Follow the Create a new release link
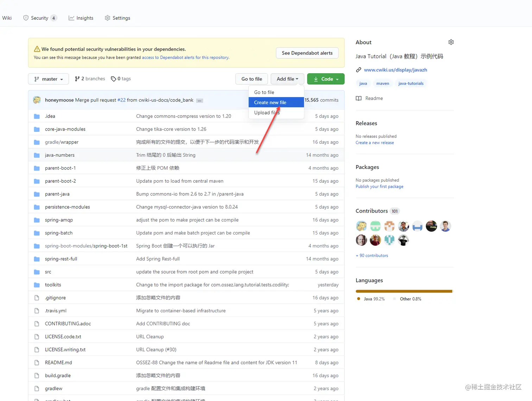This screenshot has height=401, width=532. [374, 143]
